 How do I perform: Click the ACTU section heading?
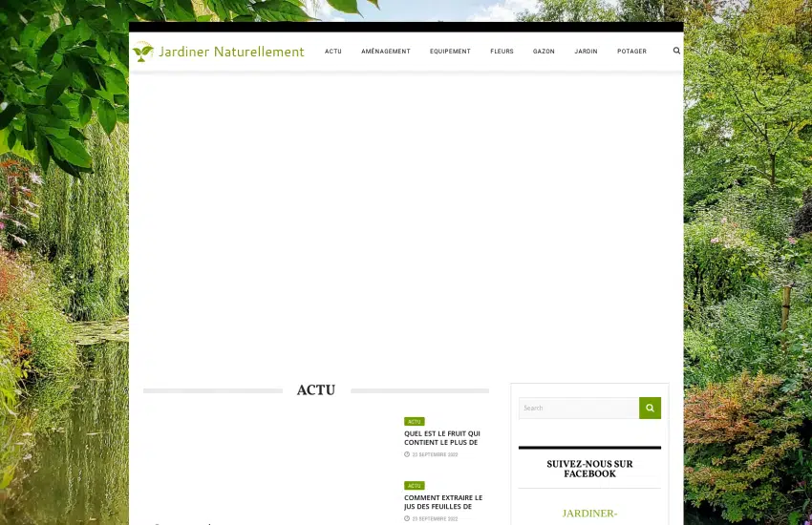316,390
